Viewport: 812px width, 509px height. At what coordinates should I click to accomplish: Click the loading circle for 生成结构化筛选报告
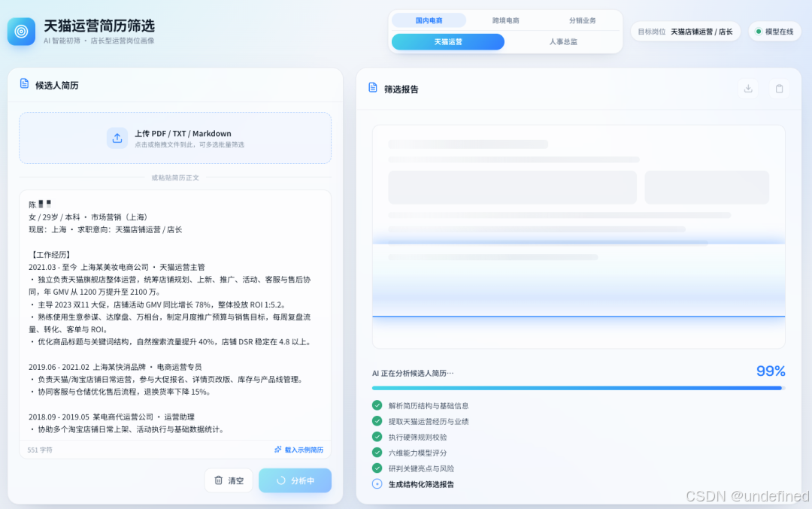377,484
